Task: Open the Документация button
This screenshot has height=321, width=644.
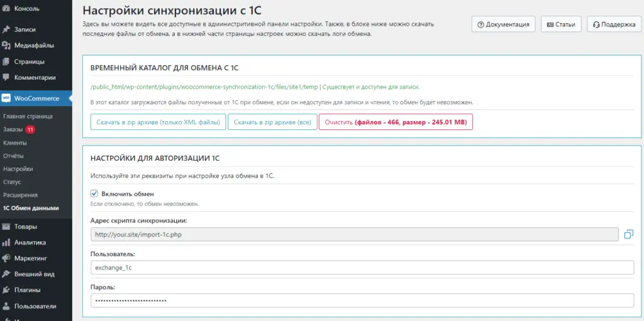Action: pyautogui.click(x=504, y=24)
